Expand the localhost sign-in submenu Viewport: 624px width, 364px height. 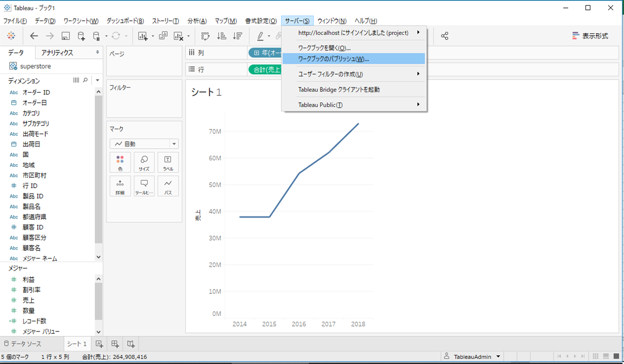pyautogui.click(x=354, y=33)
